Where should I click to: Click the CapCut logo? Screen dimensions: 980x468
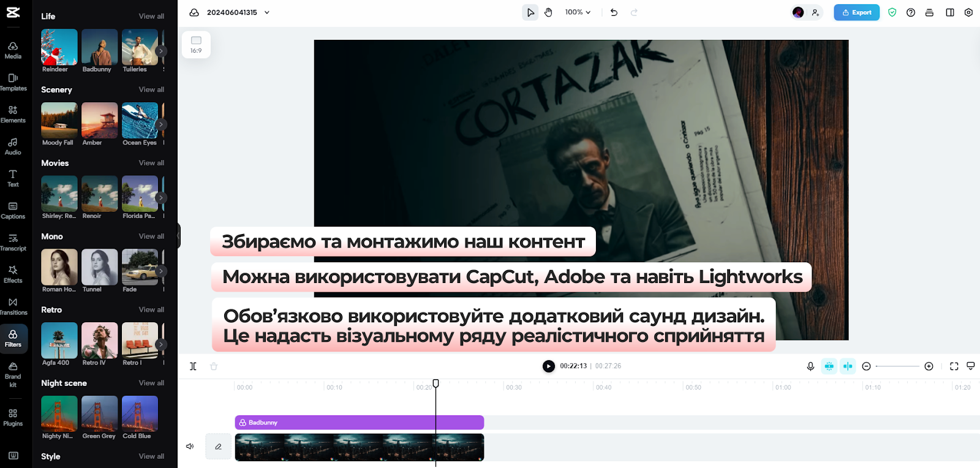click(x=13, y=12)
